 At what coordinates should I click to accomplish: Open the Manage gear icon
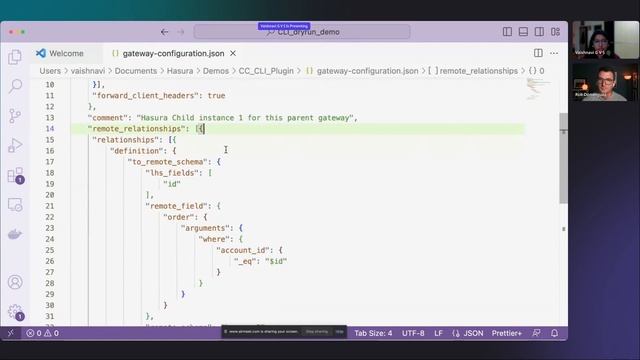[x=16, y=312]
